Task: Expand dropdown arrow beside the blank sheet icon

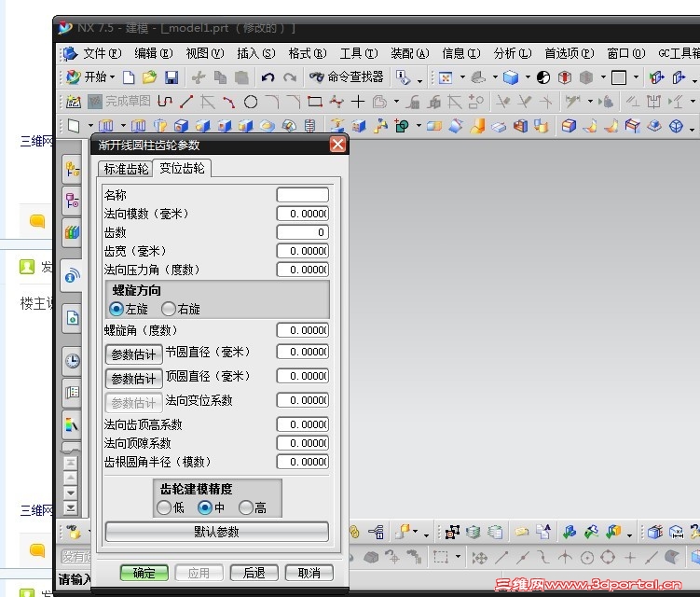Action: coord(90,126)
